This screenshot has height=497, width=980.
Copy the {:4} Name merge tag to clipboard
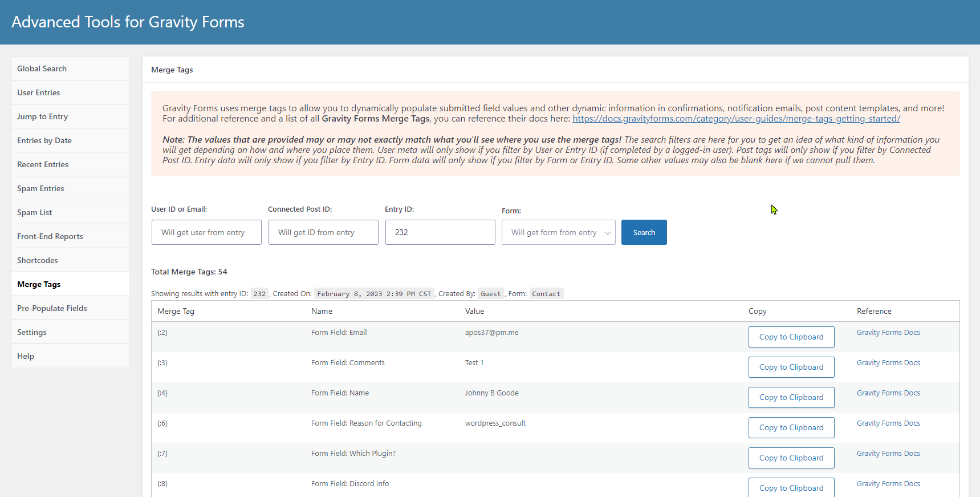pos(791,397)
